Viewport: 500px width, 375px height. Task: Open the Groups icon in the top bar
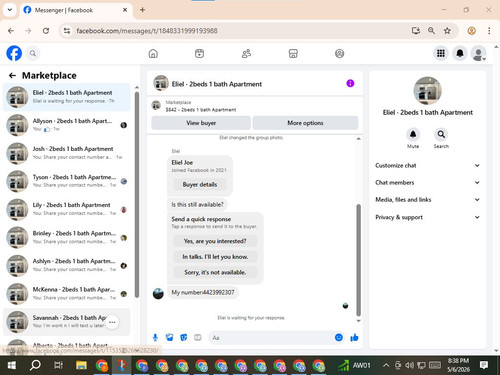pyautogui.click(x=339, y=53)
